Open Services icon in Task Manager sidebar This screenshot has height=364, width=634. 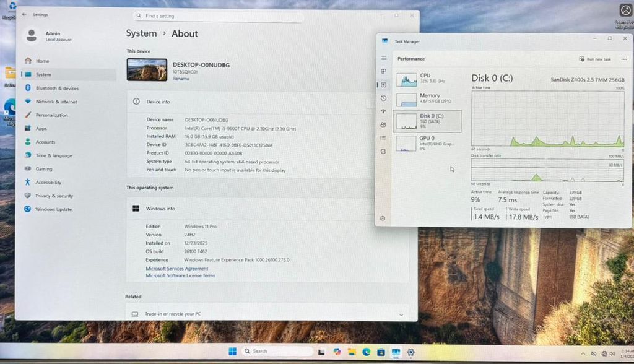tap(384, 151)
